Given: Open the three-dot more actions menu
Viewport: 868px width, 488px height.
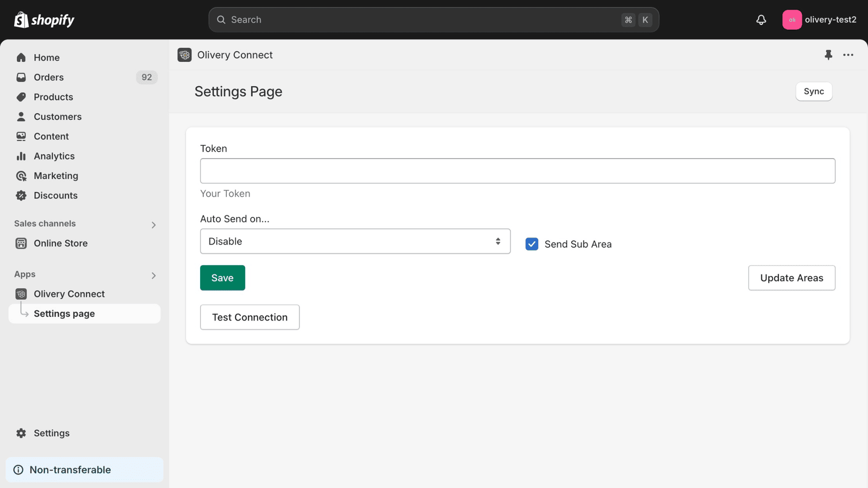Looking at the screenshot, I should pyautogui.click(x=848, y=55).
